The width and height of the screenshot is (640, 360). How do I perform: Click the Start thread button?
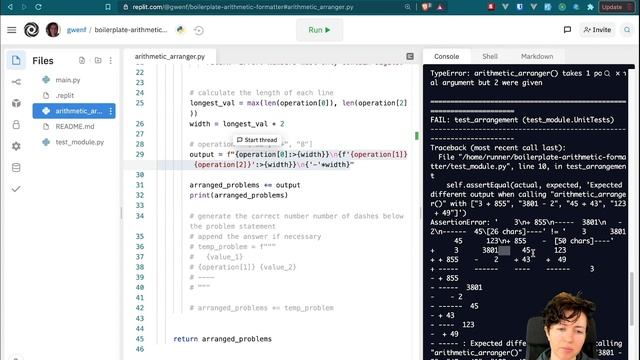click(x=257, y=140)
